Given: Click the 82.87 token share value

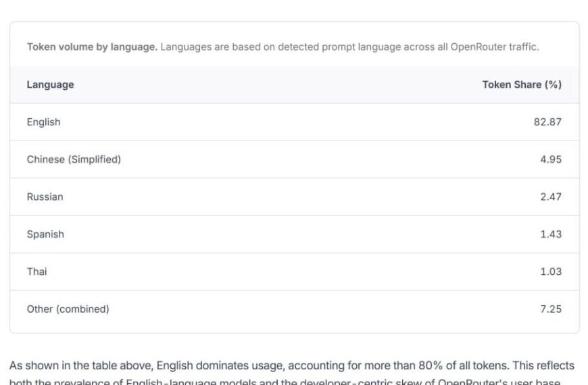Looking at the screenshot, I should [547, 122].
